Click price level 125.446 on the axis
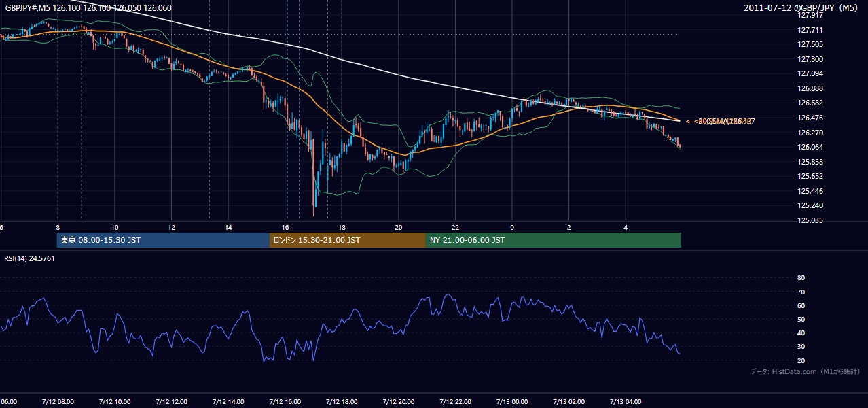Screen dimensions: 868x408 810,191
